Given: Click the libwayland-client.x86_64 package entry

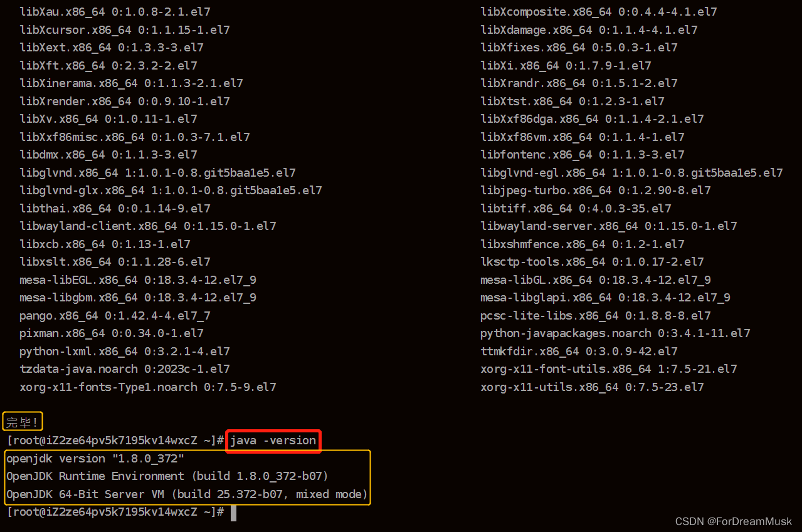Looking at the screenshot, I should tap(147, 226).
